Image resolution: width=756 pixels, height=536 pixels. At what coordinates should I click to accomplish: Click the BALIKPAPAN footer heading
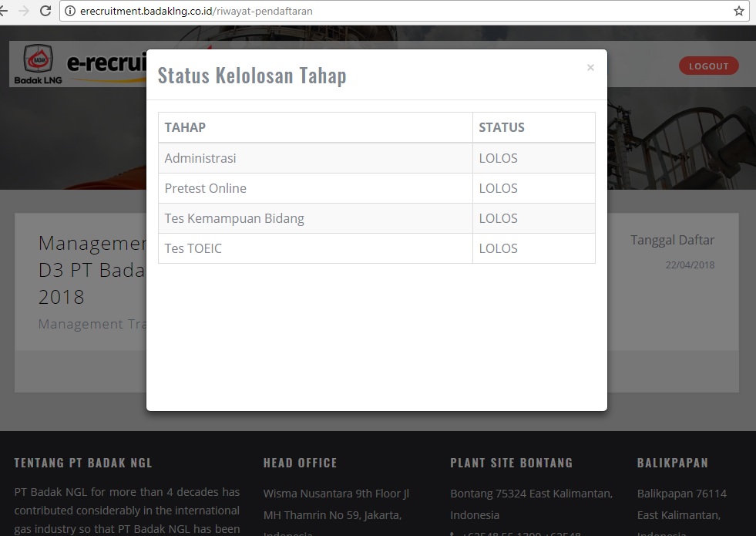coord(673,464)
